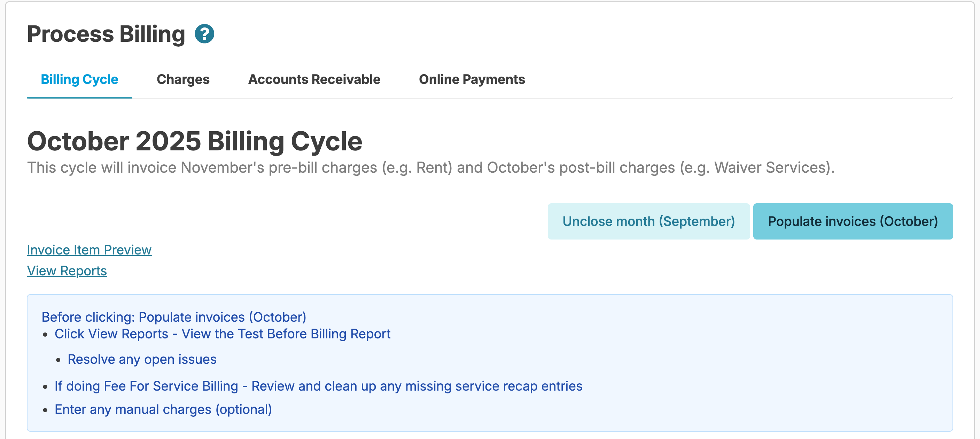Click the October 2025 Billing Cycle heading
980x439 pixels.
[x=194, y=141]
